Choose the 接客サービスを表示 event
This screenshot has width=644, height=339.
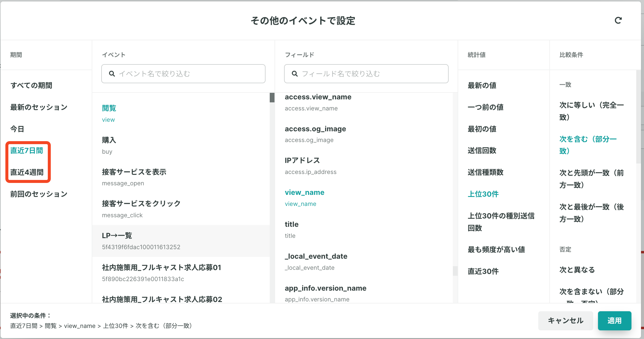tap(181, 177)
